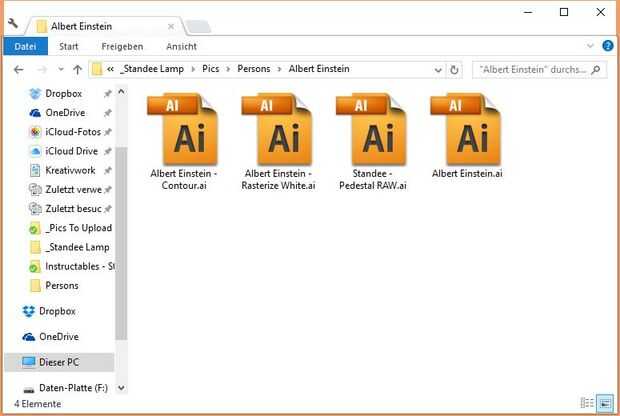Open the Albert Einstein - Contour.ai file icon
The image size is (620, 416).
[x=183, y=129]
